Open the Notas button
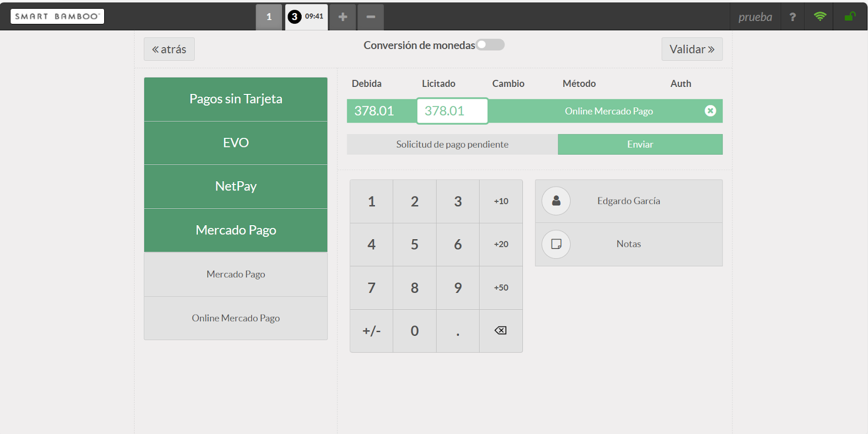The image size is (868, 434). coord(629,244)
